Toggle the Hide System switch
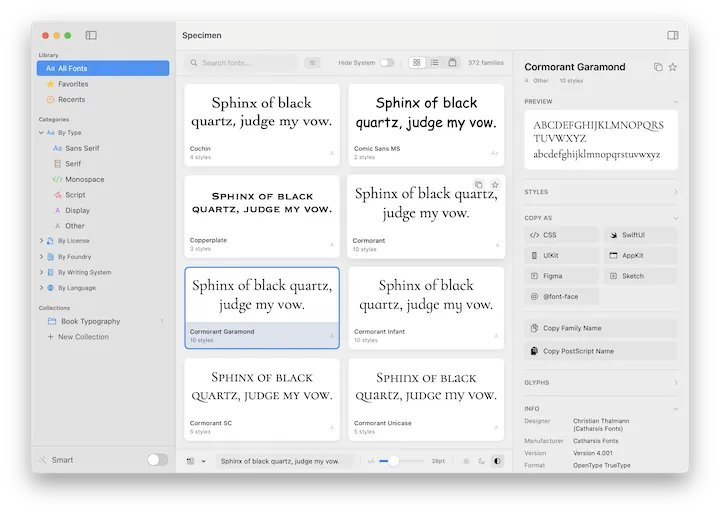 pos(387,62)
